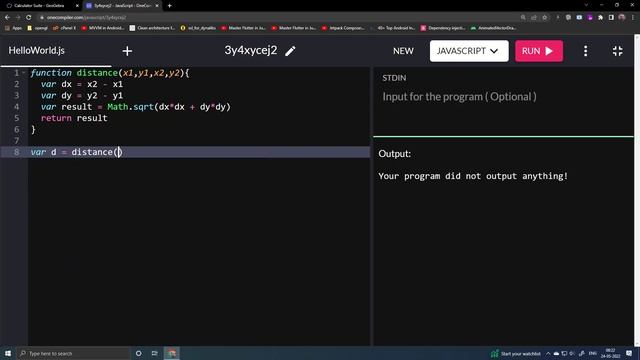Screen dimensions: 640x360
Task: Click the project title 3y4xycej2
Action: (251, 51)
